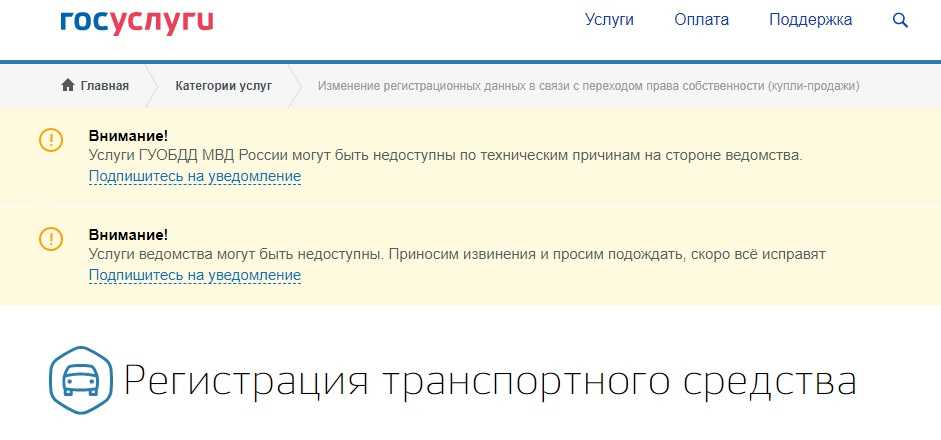Open the search magnifier icon
The width and height of the screenshot is (941, 440).
[900, 20]
